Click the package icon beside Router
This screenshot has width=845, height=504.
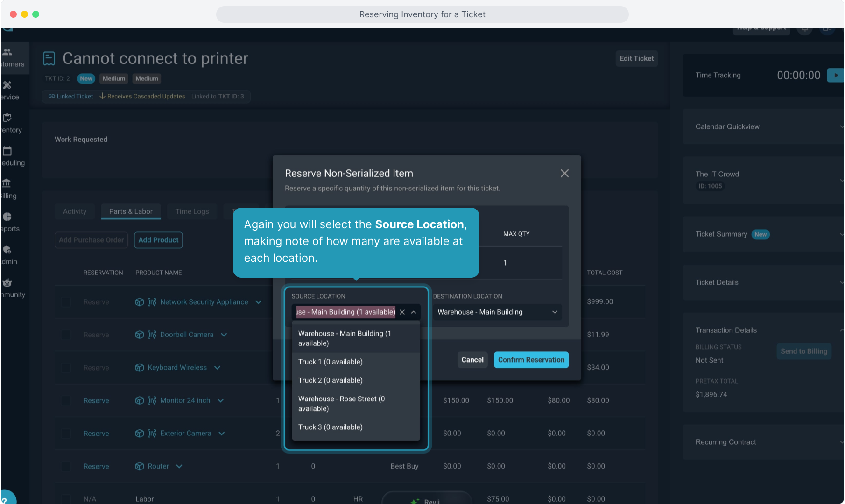coord(139,466)
